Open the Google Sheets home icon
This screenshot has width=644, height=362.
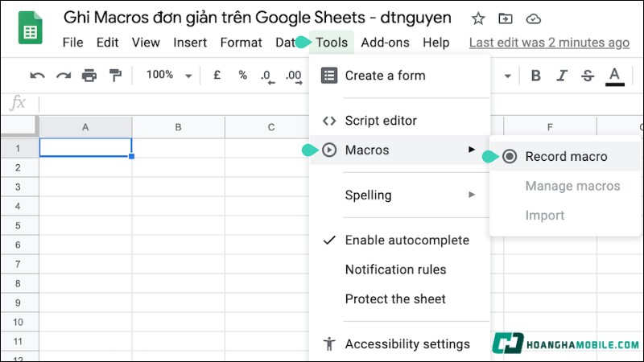[31, 28]
